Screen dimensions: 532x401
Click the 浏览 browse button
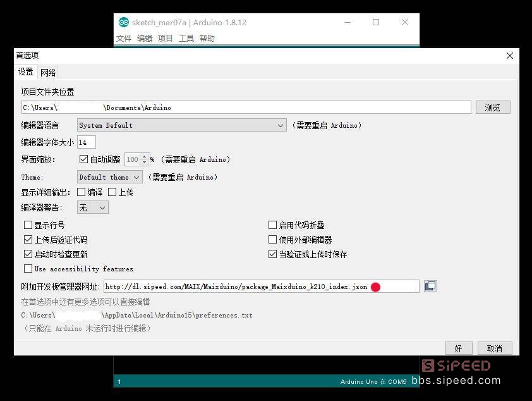coord(493,108)
